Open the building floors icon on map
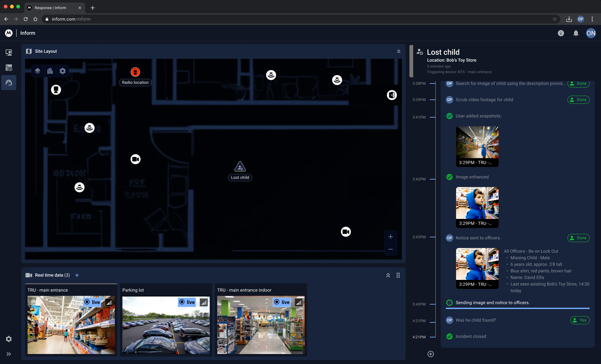 [x=50, y=71]
